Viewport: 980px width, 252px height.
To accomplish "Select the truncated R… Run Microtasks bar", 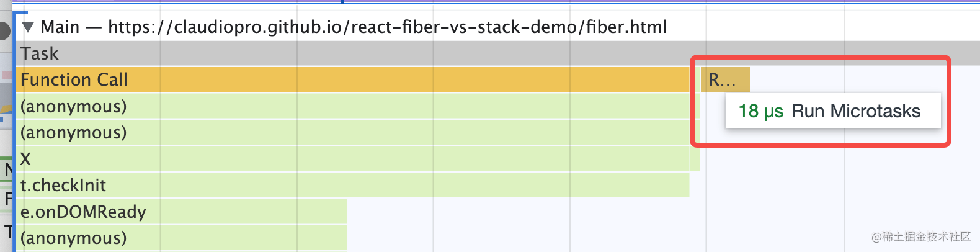I will pos(724,79).
